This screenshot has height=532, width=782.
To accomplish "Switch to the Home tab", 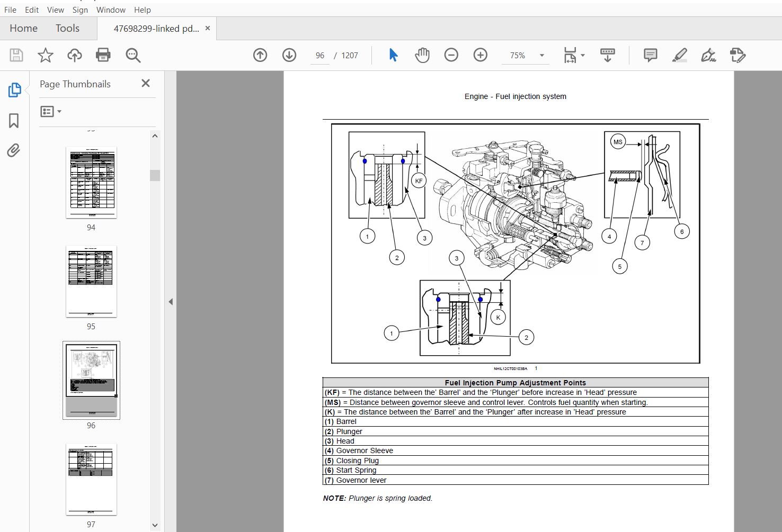I will tap(23, 28).
